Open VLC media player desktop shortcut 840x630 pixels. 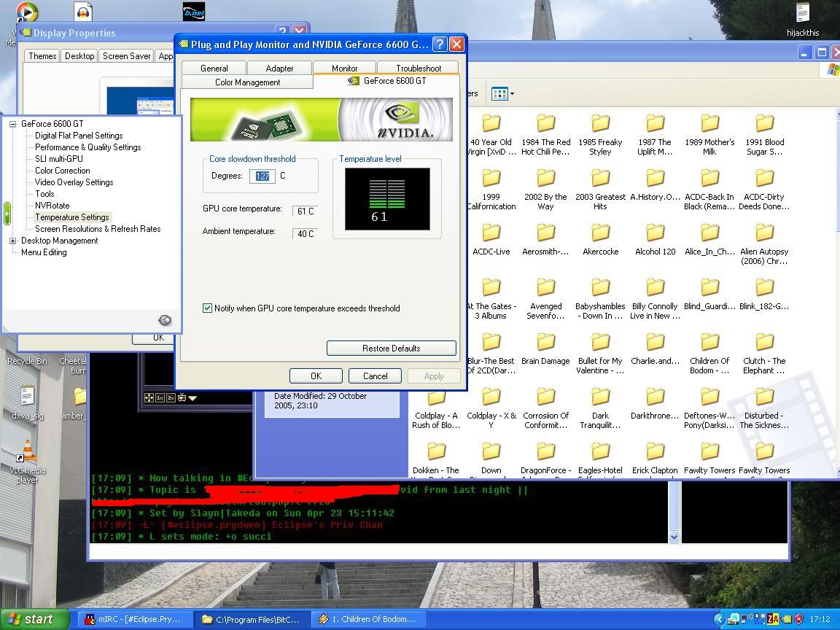[27, 461]
